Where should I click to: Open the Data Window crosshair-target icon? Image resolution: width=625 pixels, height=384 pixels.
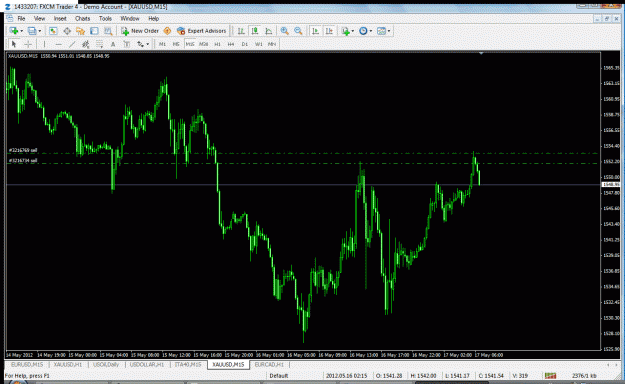[67, 31]
